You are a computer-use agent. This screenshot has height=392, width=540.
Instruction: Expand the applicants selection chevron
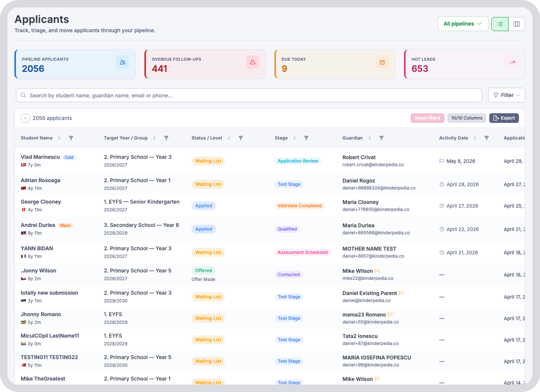(25, 118)
